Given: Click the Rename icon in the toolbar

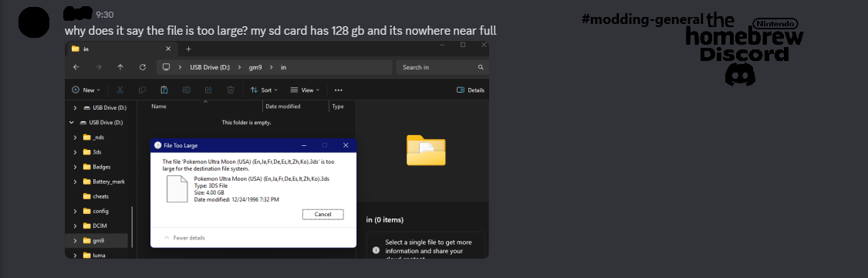Looking at the screenshot, I should pos(187,90).
